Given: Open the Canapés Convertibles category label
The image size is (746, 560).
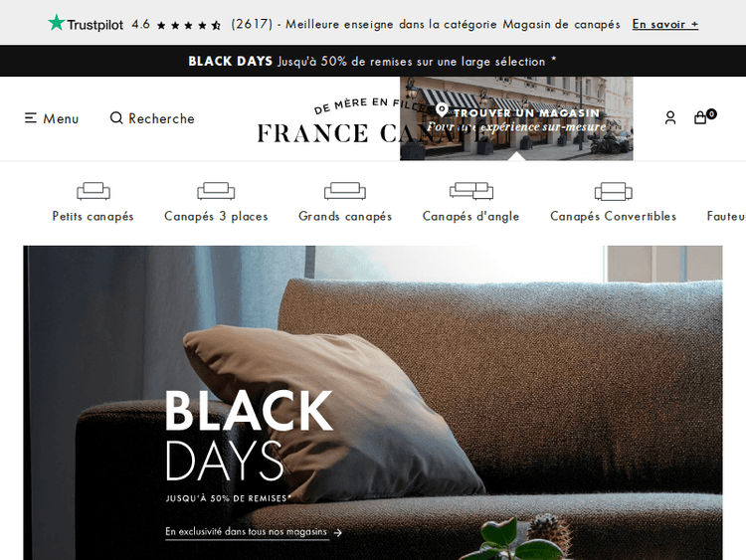Looking at the screenshot, I should coord(614,216).
